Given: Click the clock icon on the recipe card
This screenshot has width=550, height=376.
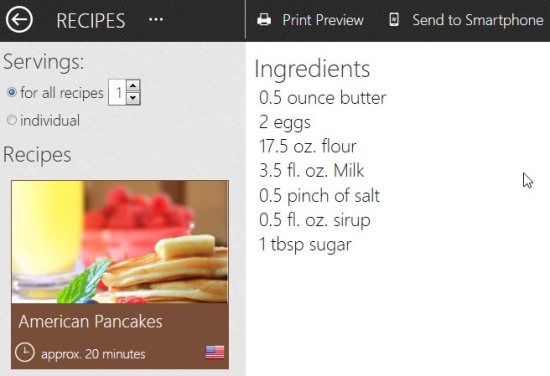Looking at the screenshot, I should 25,352.
